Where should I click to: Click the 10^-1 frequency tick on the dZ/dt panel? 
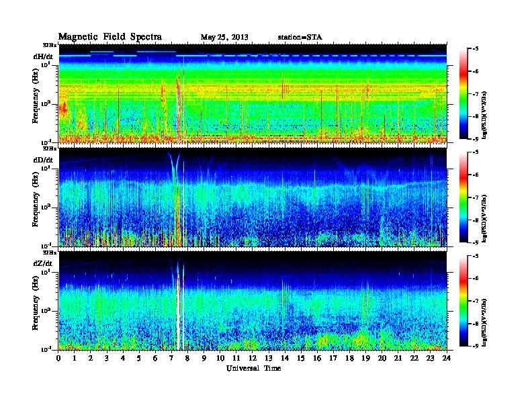[46, 349]
